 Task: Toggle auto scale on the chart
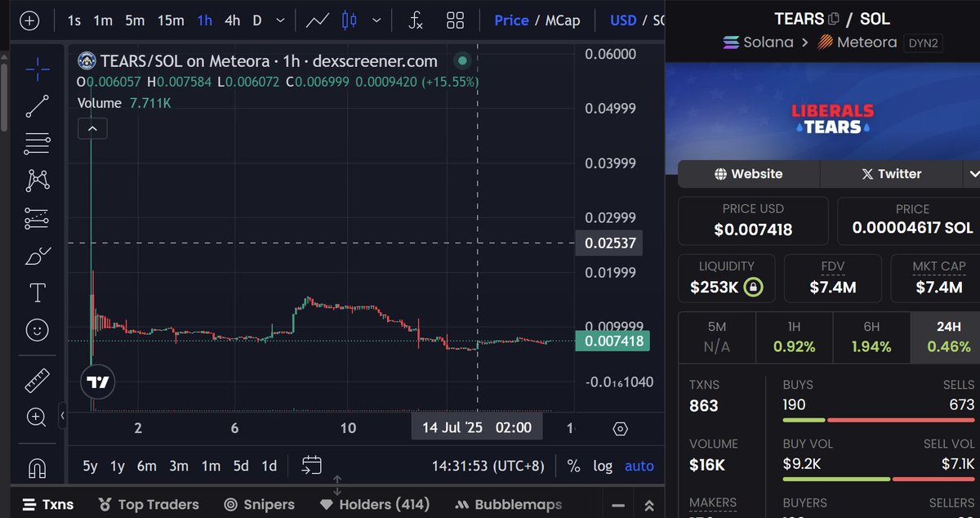[x=639, y=466]
